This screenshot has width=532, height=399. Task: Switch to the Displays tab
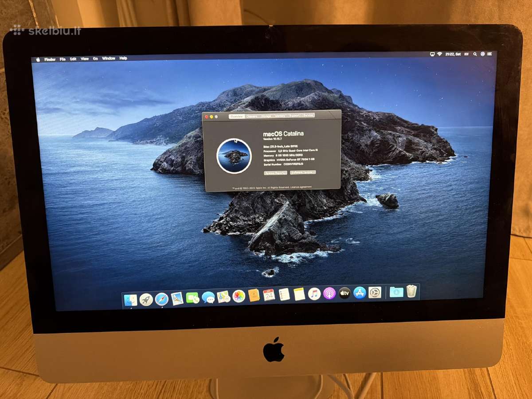coord(251,116)
